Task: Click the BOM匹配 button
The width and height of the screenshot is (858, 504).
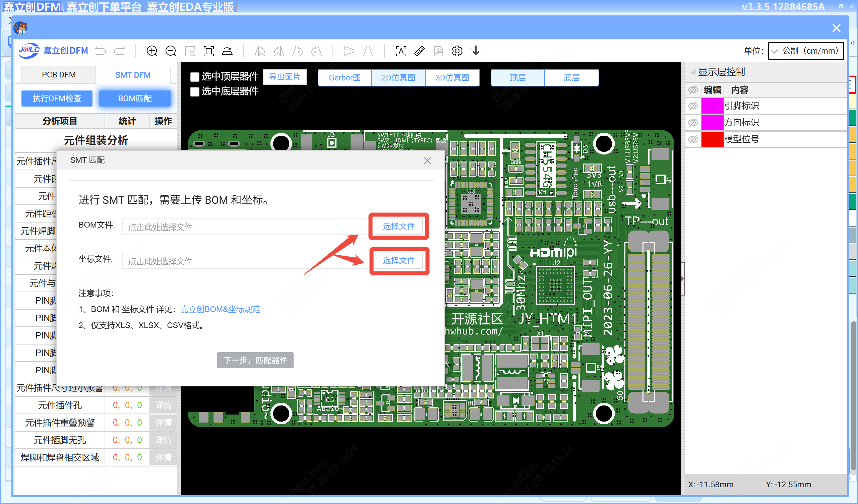Action: [135, 99]
